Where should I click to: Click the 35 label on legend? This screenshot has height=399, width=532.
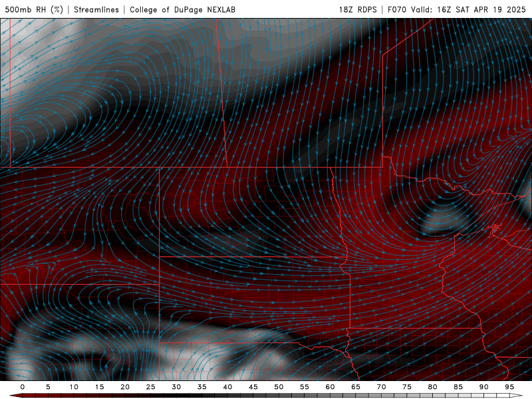(202, 387)
